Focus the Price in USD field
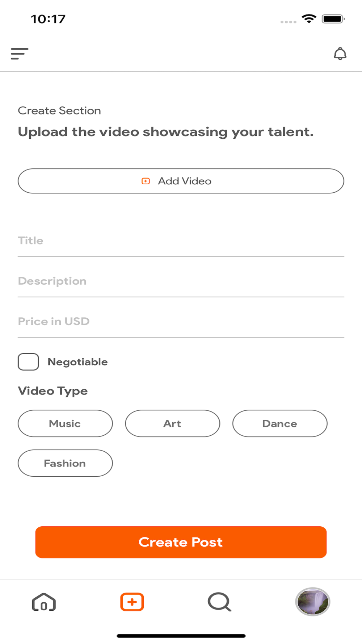 [181, 322]
